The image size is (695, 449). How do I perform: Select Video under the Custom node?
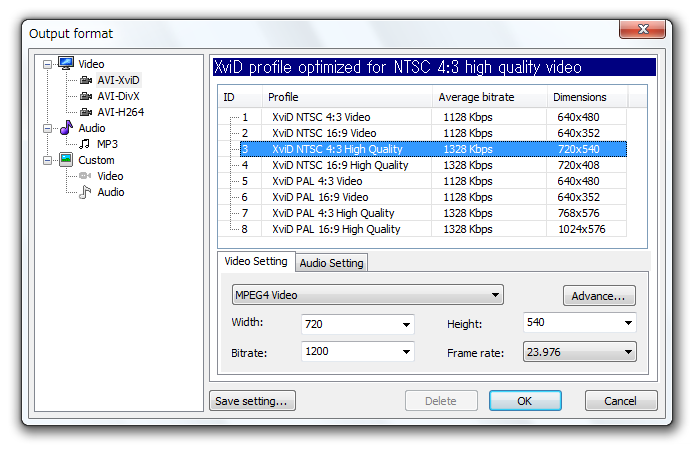tap(110, 176)
